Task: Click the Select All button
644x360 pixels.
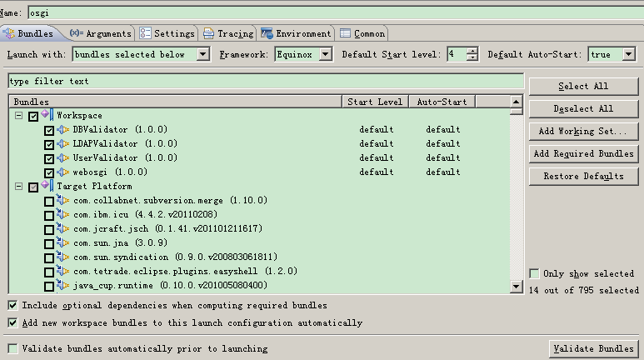Action: coord(583,87)
